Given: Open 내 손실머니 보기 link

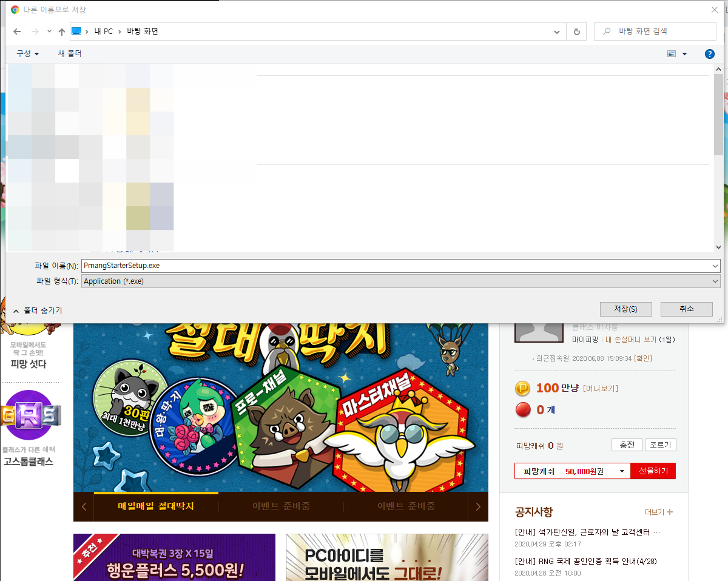Looking at the screenshot, I should coord(631,339).
